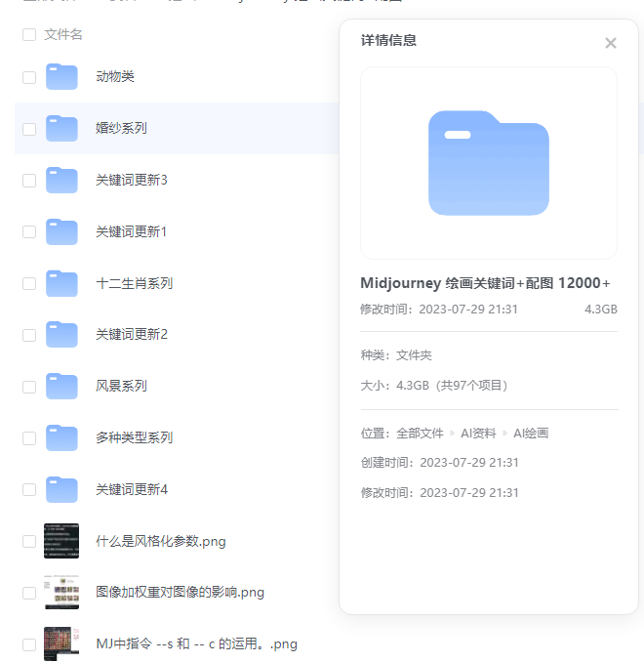The width and height of the screenshot is (644, 663).
Task: Check the box for 风景系列
Action: pos(29,387)
